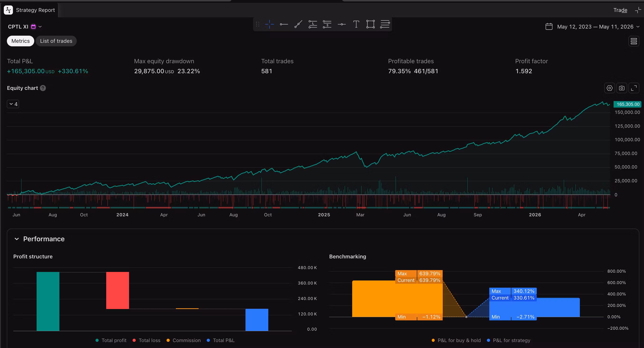The image size is (644, 348).
Task: Toggle the P&L for strategy legend
Action: [x=509, y=340]
